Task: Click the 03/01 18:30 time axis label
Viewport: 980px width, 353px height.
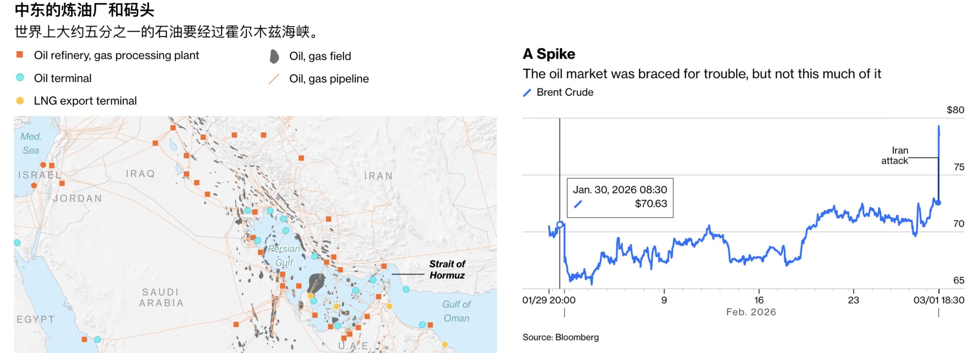Action: click(x=938, y=300)
